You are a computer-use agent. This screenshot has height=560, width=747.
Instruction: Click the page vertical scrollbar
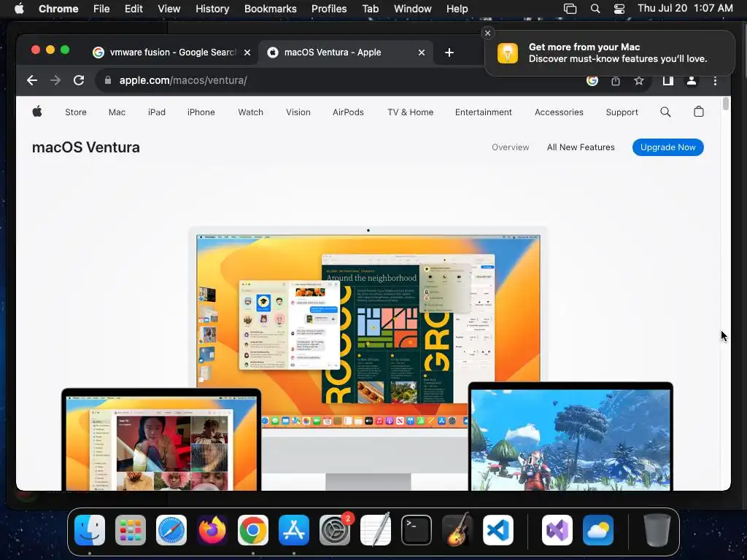725,104
